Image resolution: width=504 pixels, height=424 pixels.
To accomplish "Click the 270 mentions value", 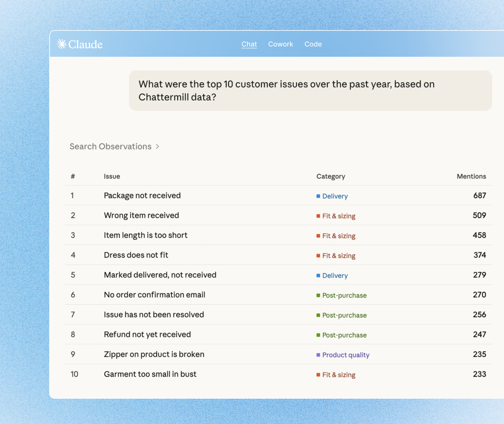I will click(x=479, y=295).
